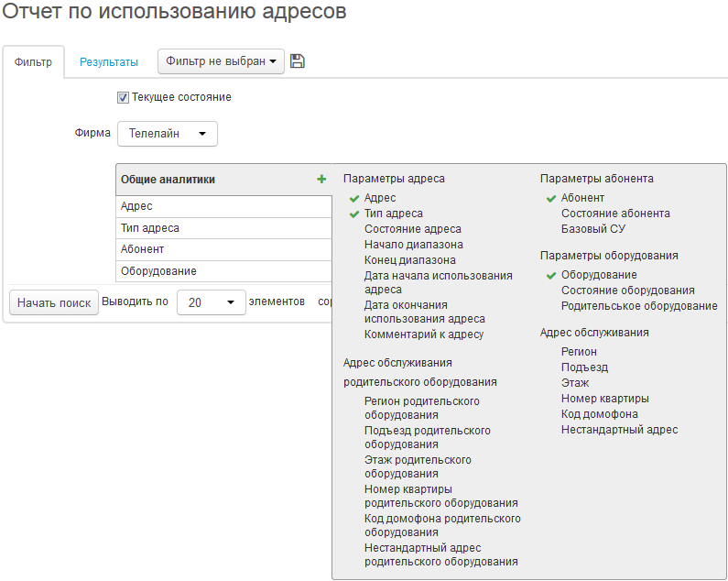Click the save filter floppy disk icon
Screen dimensions: 728x581
pos(297,61)
